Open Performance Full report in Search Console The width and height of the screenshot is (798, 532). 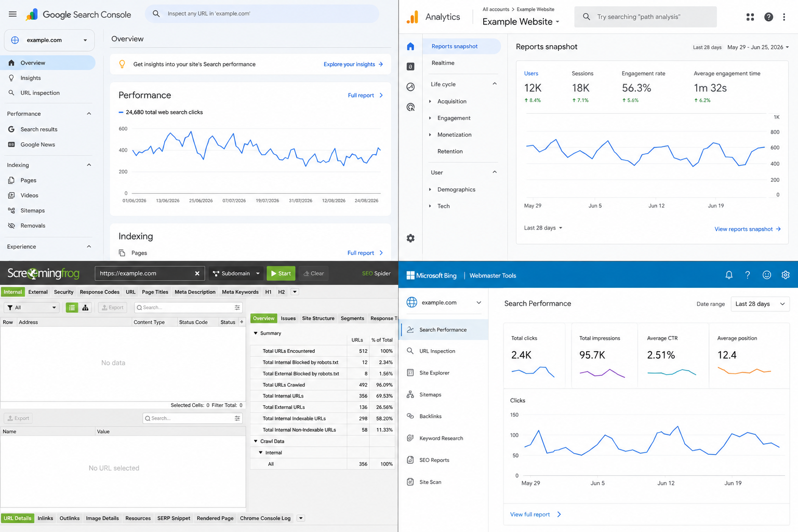point(365,95)
